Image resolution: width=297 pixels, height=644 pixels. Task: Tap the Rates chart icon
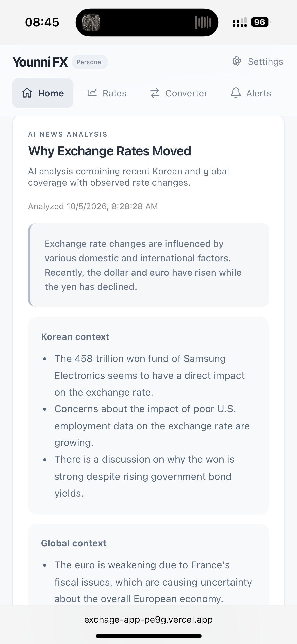(x=92, y=93)
